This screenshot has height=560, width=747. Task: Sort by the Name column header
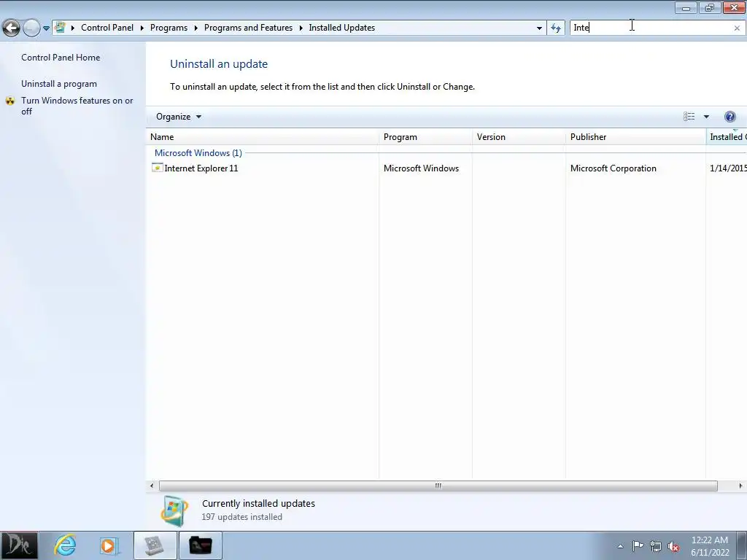pos(263,137)
